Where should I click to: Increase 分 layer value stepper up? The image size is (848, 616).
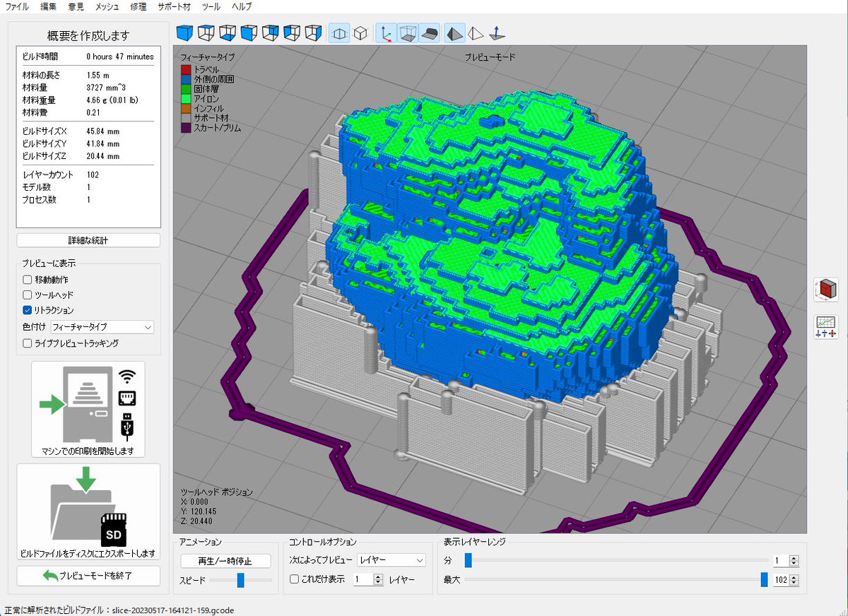794,557
